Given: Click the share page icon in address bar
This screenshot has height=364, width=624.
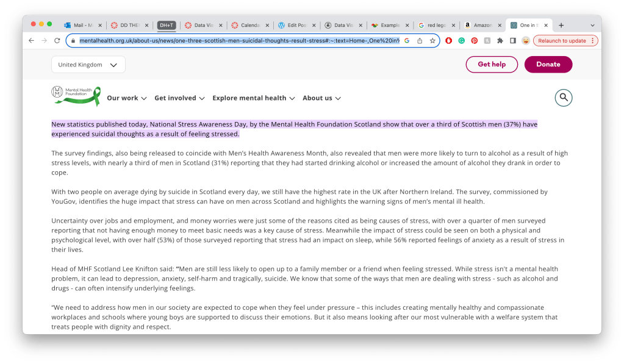Looking at the screenshot, I should (420, 41).
